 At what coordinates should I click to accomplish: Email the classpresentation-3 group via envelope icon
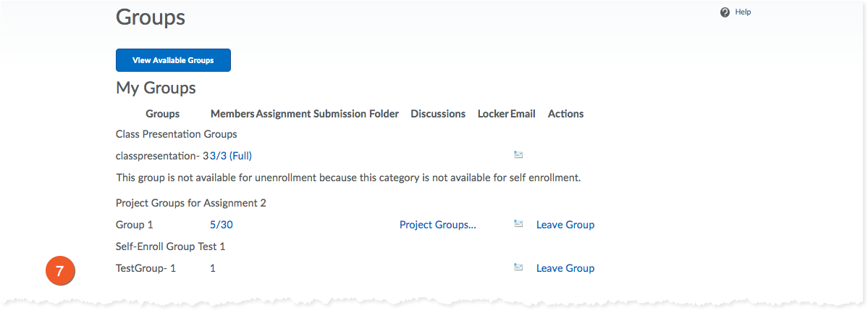[x=518, y=154]
